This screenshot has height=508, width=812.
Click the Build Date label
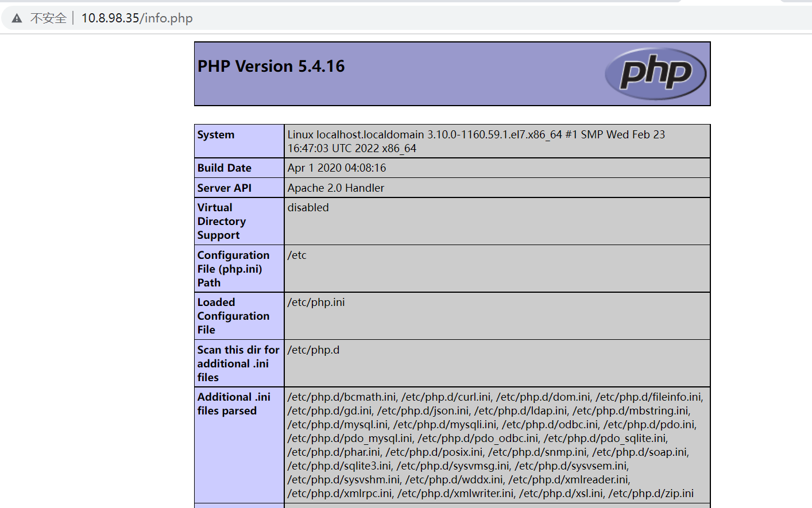225,168
